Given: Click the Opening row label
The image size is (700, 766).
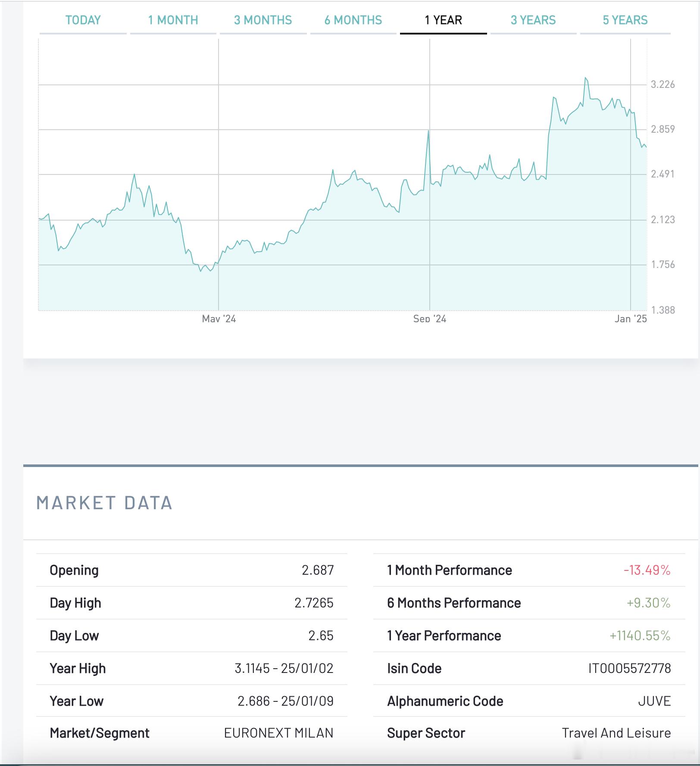Looking at the screenshot, I should pyautogui.click(x=74, y=570).
